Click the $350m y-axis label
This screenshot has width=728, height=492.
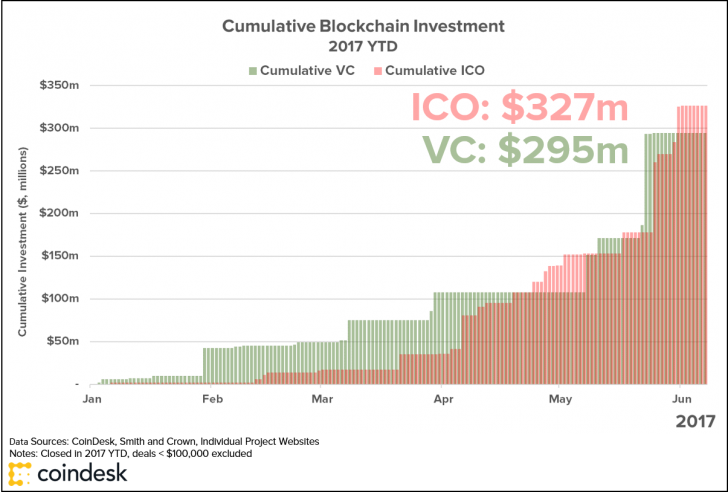click(x=59, y=85)
